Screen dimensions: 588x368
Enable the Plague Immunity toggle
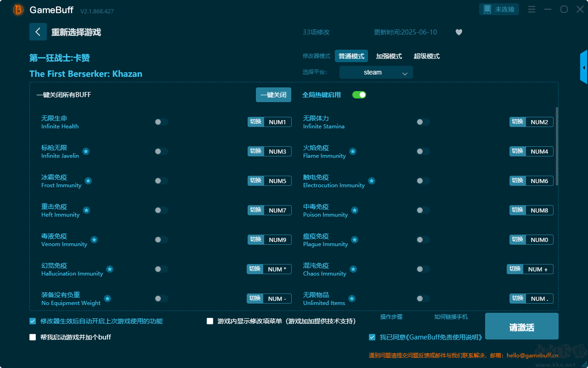423,240
